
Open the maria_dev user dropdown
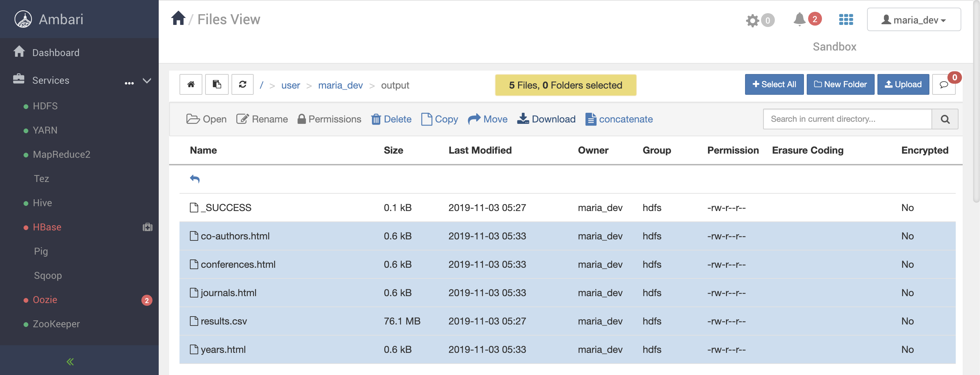click(x=913, y=20)
